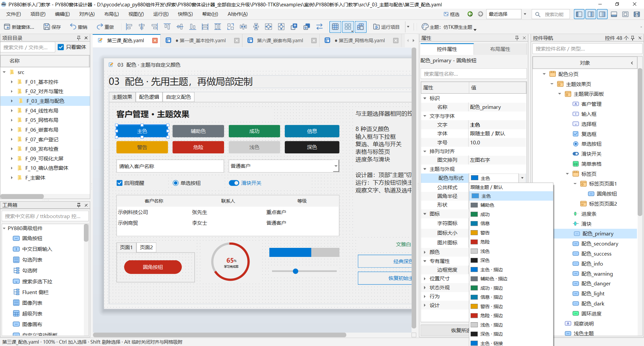Click the 警告 orange button on canvas
The width and height of the screenshot is (644, 346).
click(x=142, y=147)
